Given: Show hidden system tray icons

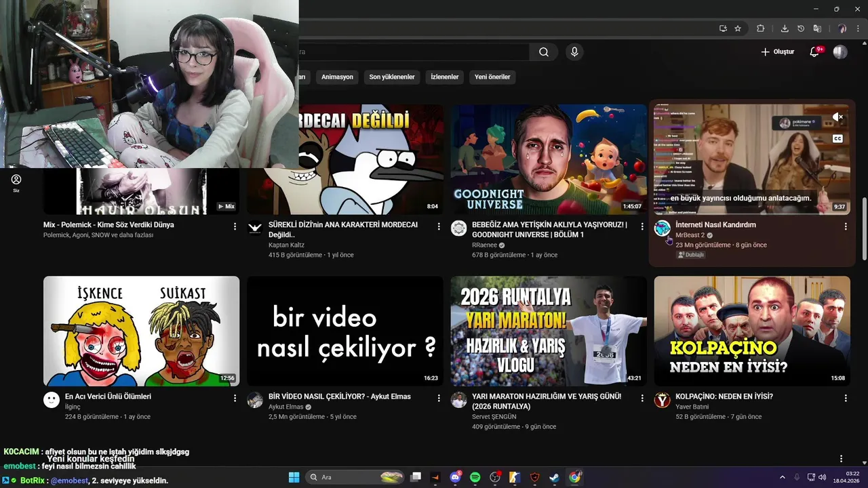Looking at the screenshot, I should pyautogui.click(x=782, y=477).
